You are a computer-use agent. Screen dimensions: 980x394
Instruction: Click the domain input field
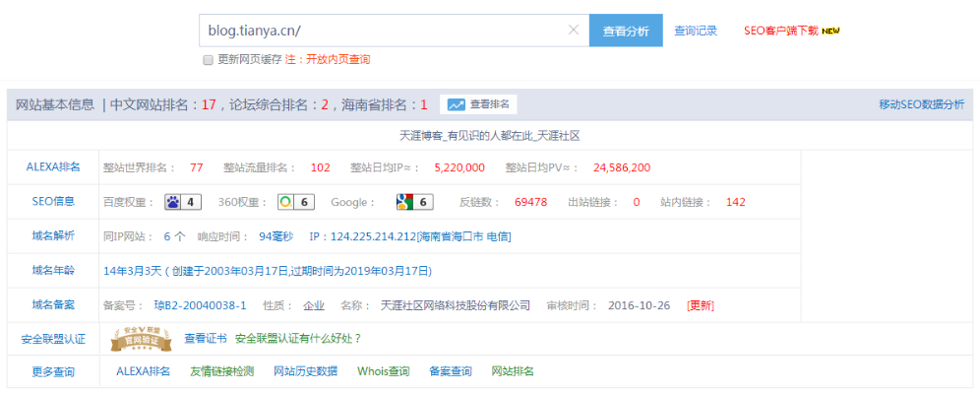coord(384,31)
